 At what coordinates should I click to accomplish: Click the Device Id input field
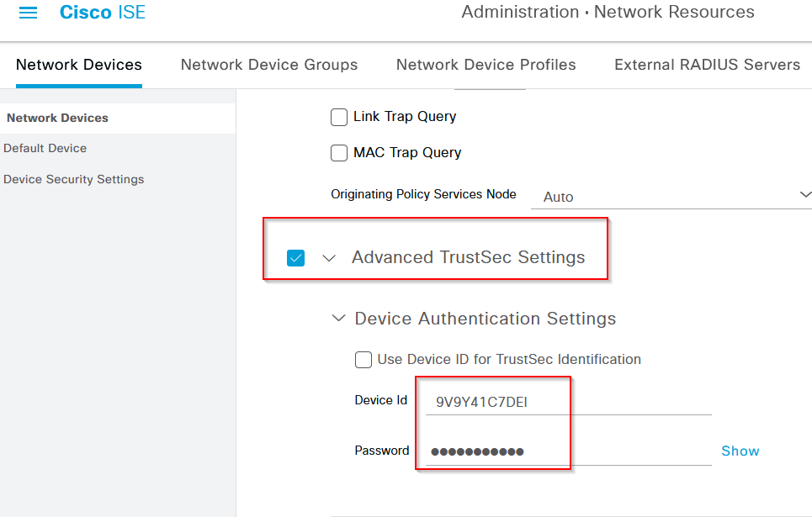coord(568,402)
